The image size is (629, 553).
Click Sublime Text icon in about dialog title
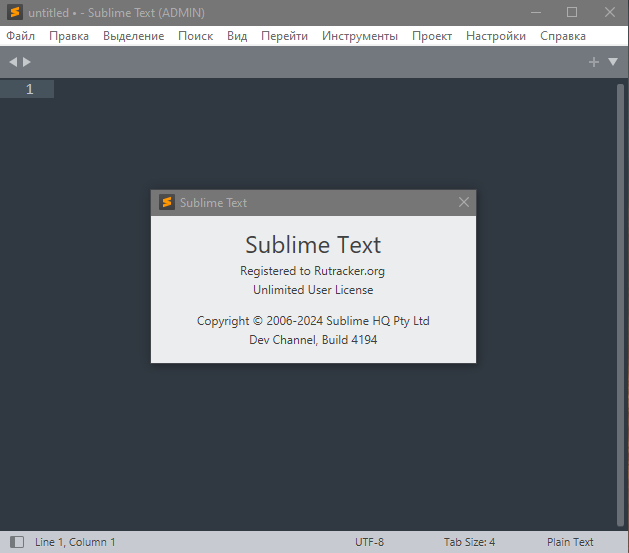tap(166, 202)
